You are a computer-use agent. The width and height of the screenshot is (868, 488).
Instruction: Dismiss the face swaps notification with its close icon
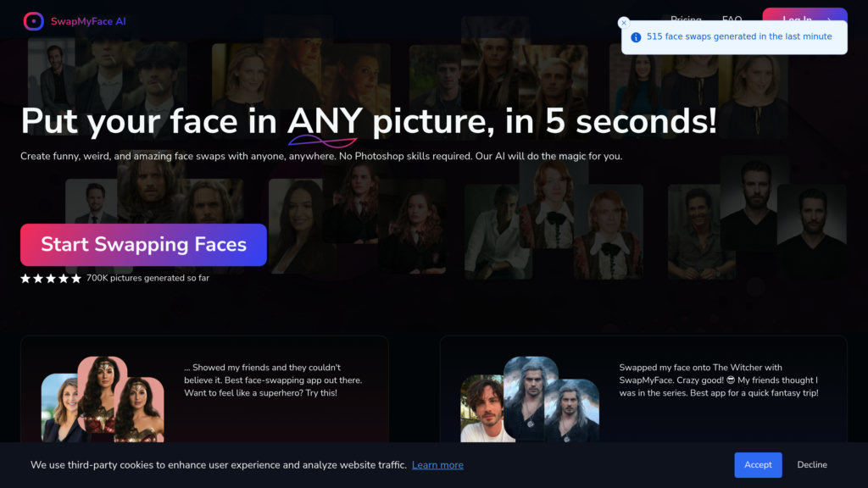pyautogui.click(x=624, y=23)
